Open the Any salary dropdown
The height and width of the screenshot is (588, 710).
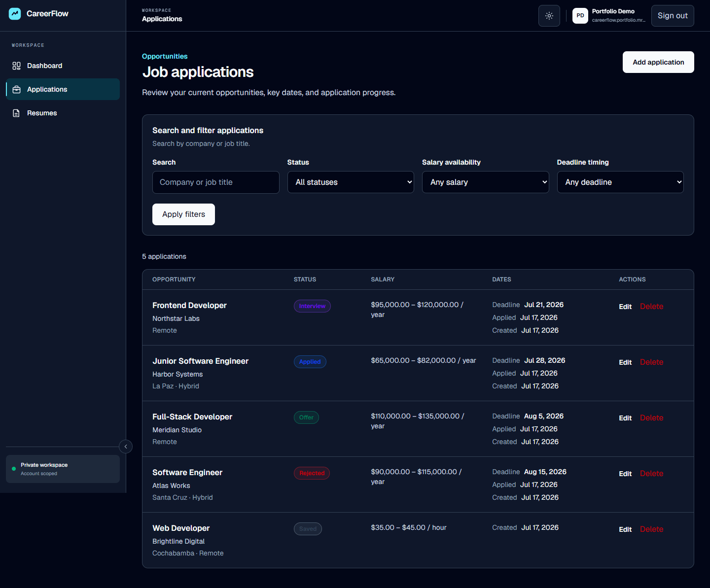click(486, 182)
